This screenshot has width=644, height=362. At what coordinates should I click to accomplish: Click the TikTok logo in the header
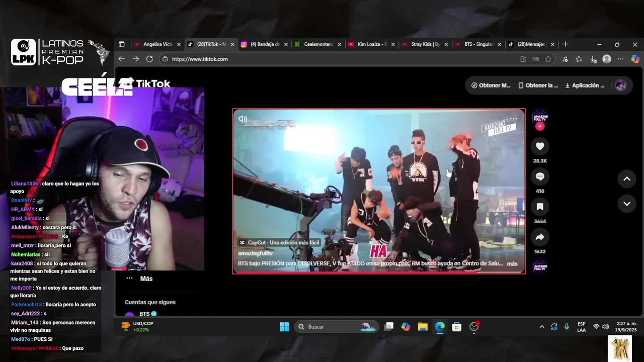(x=148, y=84)
